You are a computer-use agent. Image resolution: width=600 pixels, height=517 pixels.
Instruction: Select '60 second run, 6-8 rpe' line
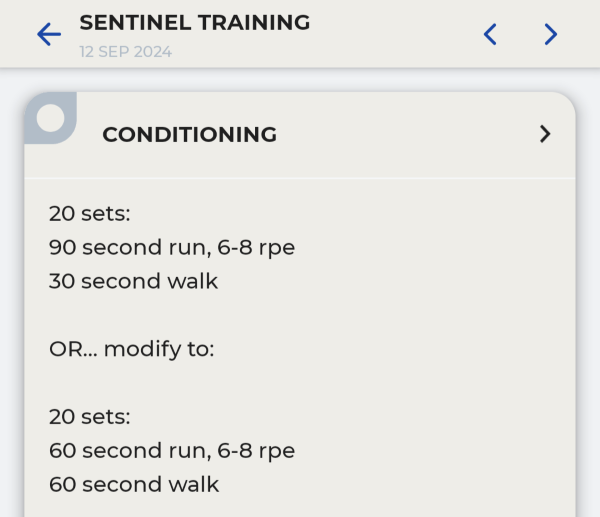tap(172, 451)
